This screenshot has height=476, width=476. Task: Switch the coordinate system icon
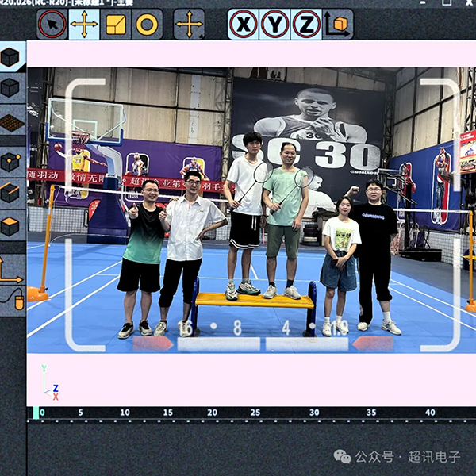[337, 25]
